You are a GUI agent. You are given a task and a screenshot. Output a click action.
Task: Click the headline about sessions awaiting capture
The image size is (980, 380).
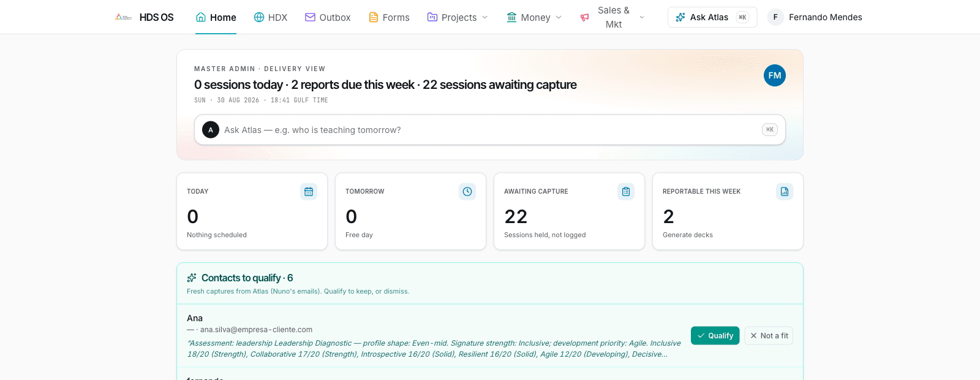385,85
